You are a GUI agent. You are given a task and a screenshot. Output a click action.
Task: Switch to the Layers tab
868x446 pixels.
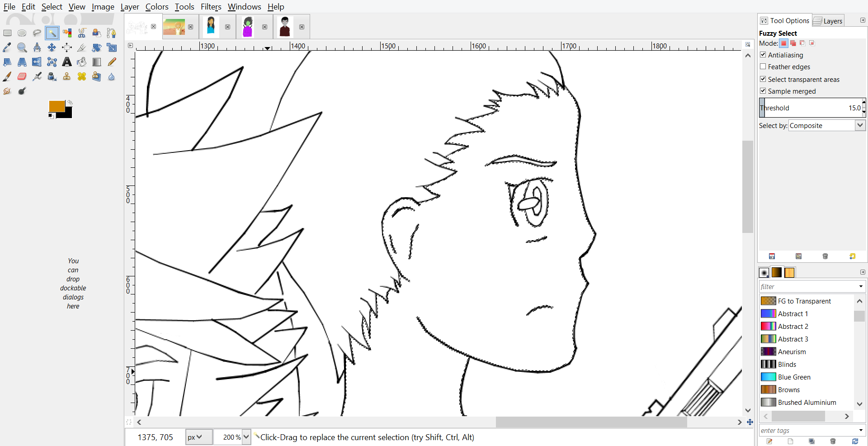[828, 21]
